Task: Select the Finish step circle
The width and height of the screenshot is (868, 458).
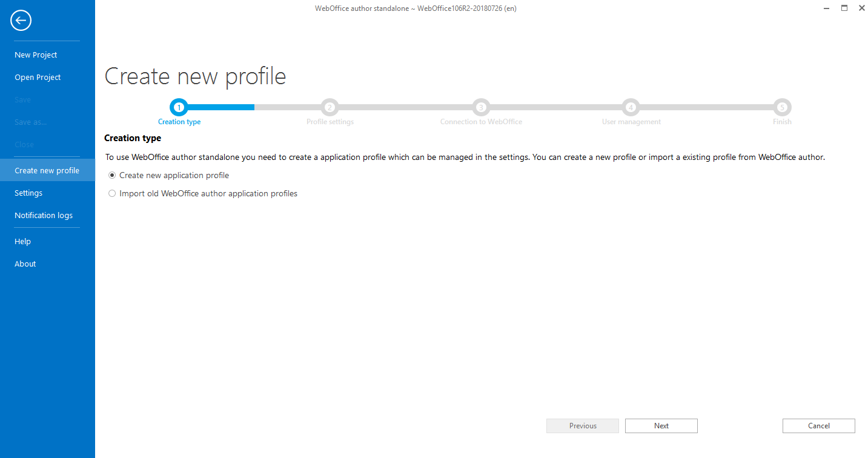Action: 782,107
